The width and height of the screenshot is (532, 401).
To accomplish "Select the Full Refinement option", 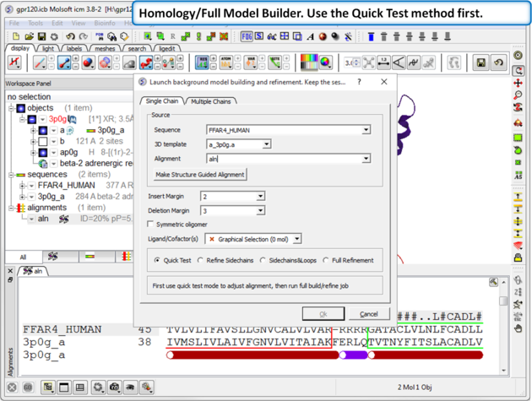I will point(326,261).
